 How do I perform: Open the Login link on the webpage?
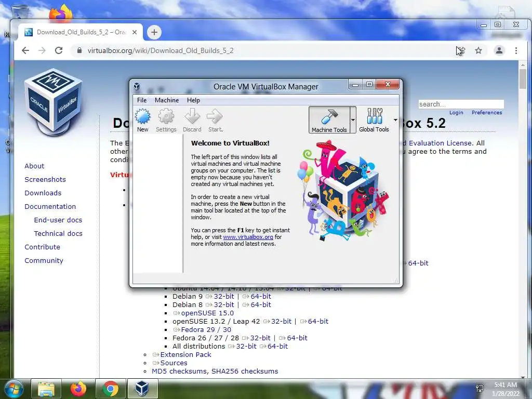pyautogui.click(x=456, y=113)
